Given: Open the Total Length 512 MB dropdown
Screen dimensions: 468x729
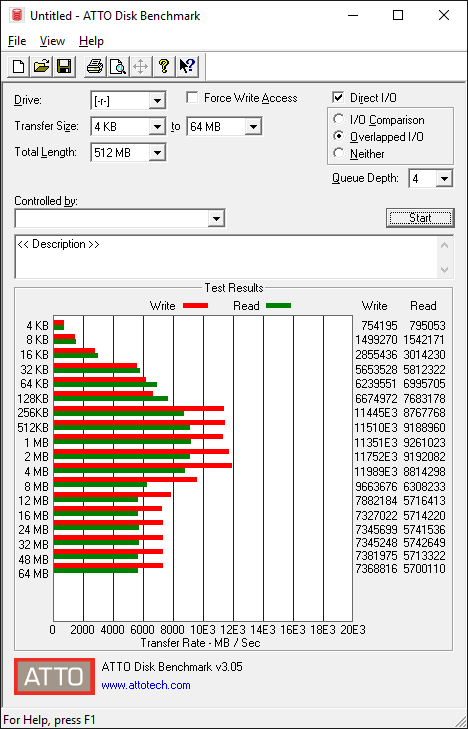Looking at the screenshot, I should click(158, 152).
